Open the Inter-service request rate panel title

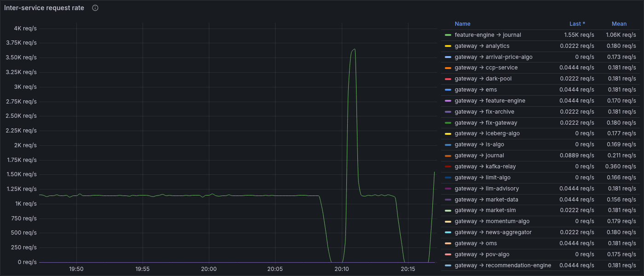point(44,8)
